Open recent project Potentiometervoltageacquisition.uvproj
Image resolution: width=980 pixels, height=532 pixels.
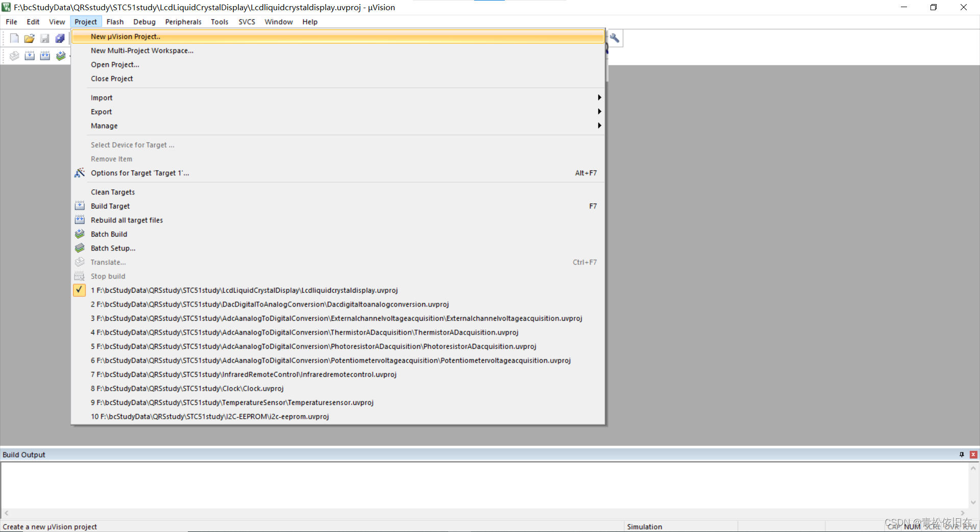point(338,360)
